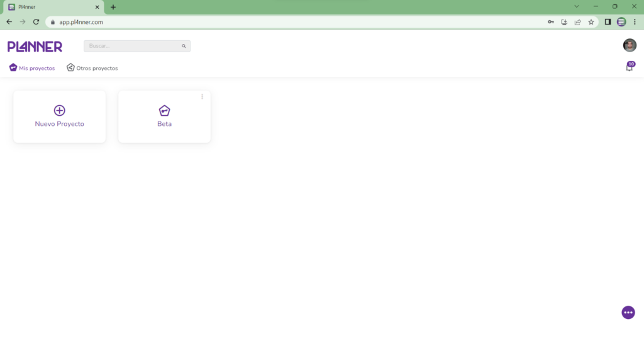The height and width of the screenshot is (341, 644).
Task: Focus the Buscar search field
Action: pos(137,46)
